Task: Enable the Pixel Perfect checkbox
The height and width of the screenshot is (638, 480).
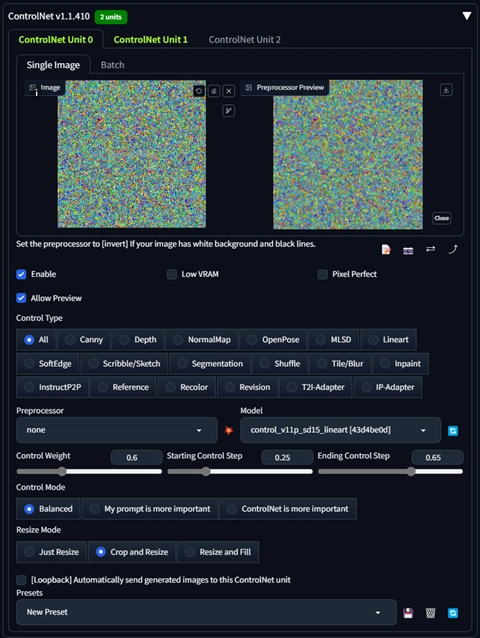Action: pos(323,274)
